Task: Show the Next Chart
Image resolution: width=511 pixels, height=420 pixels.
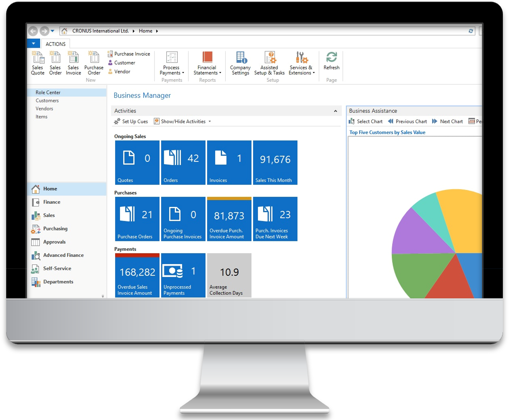Action: pos(447,122)
